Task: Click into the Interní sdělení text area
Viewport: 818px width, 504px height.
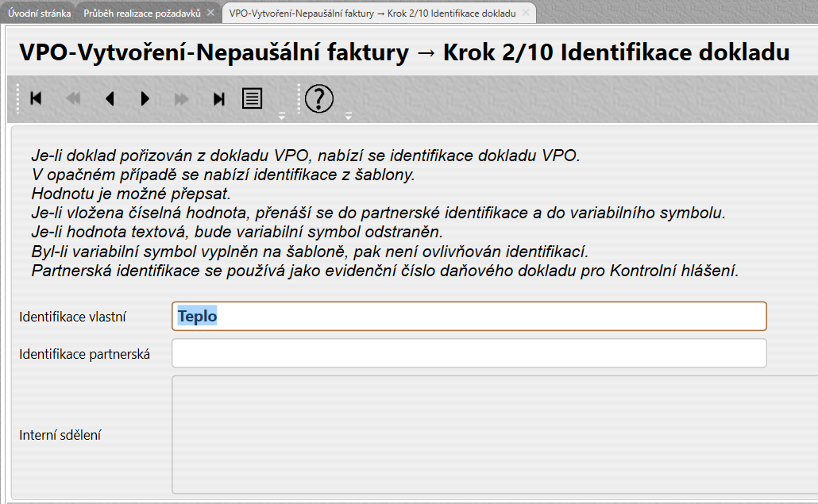Action: click(492, 435)
